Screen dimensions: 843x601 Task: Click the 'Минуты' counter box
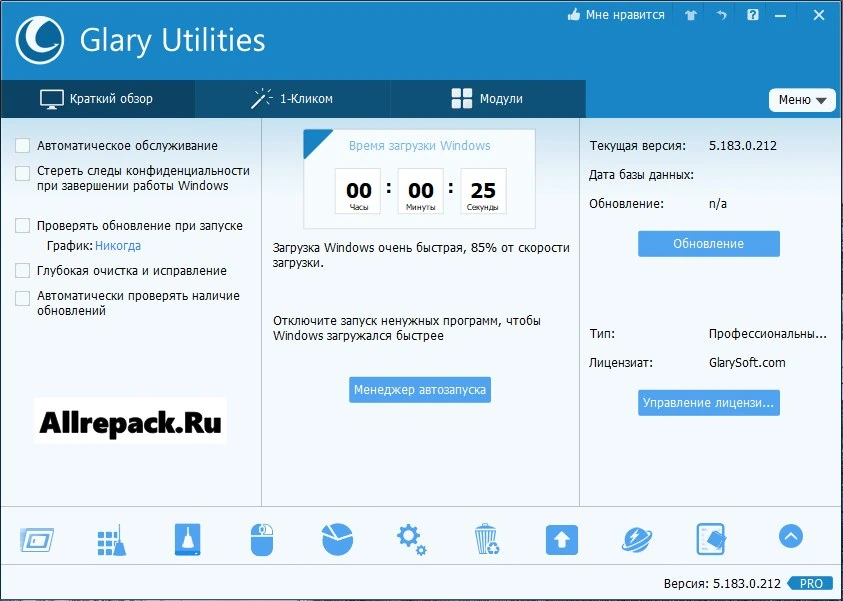coord(420,191)
